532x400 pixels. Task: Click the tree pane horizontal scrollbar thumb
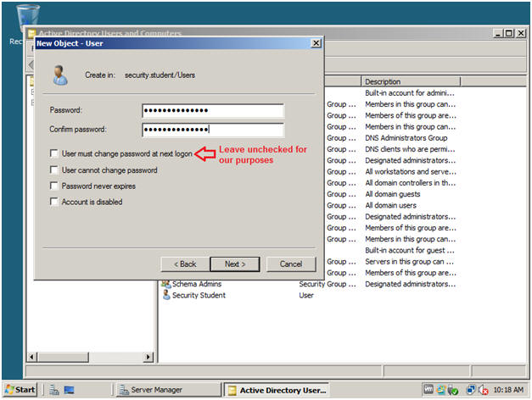coord(63,357)
